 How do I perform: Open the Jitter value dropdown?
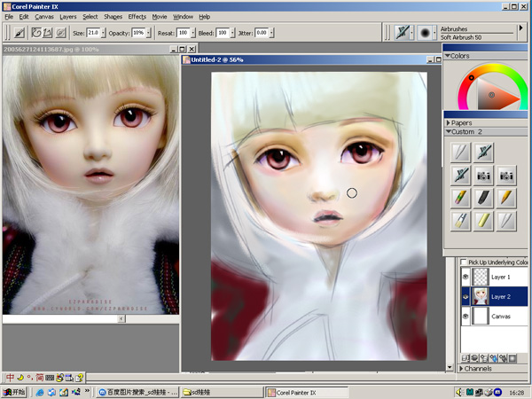pyautogui.click(x=271, y=33)
